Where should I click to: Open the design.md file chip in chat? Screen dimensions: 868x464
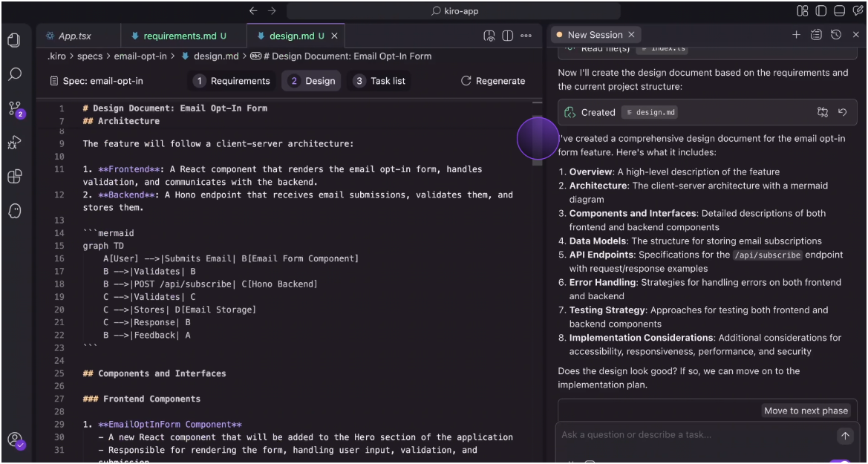click(x=650, y=112)
